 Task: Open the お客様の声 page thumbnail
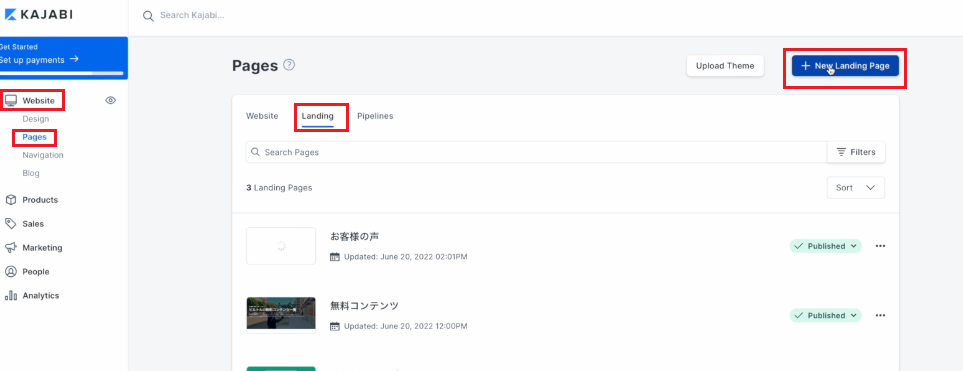[281, 246]
